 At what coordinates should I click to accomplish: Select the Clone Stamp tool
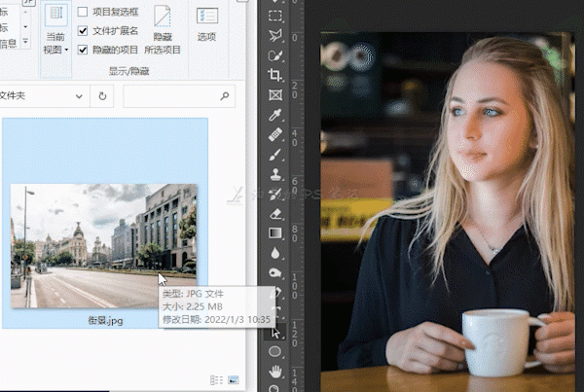pyautogui.click(x=275, y=174)
